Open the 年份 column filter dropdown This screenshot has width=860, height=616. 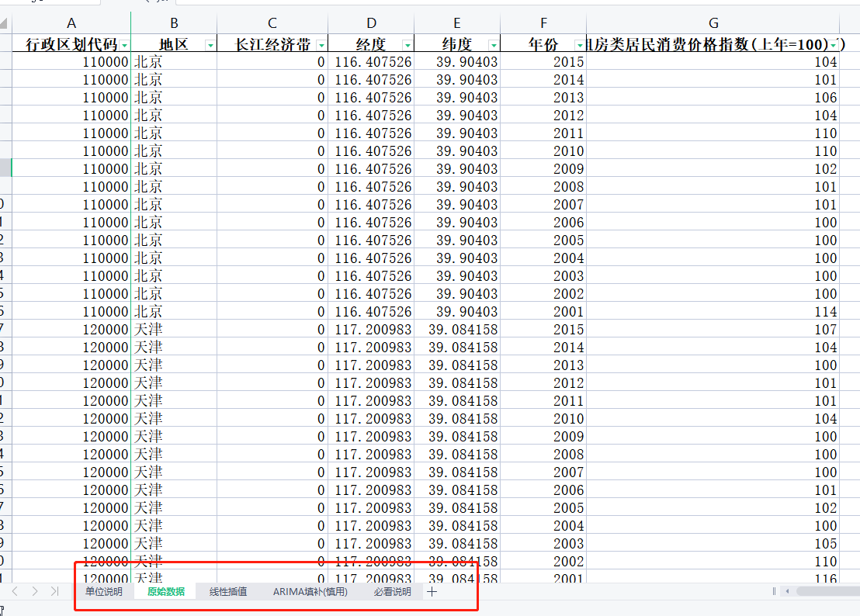click(x=580, y=45)
